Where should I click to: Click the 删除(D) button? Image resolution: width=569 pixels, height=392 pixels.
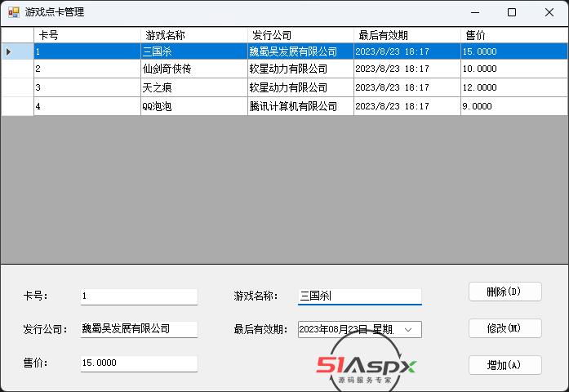click(x=505, y=292)
